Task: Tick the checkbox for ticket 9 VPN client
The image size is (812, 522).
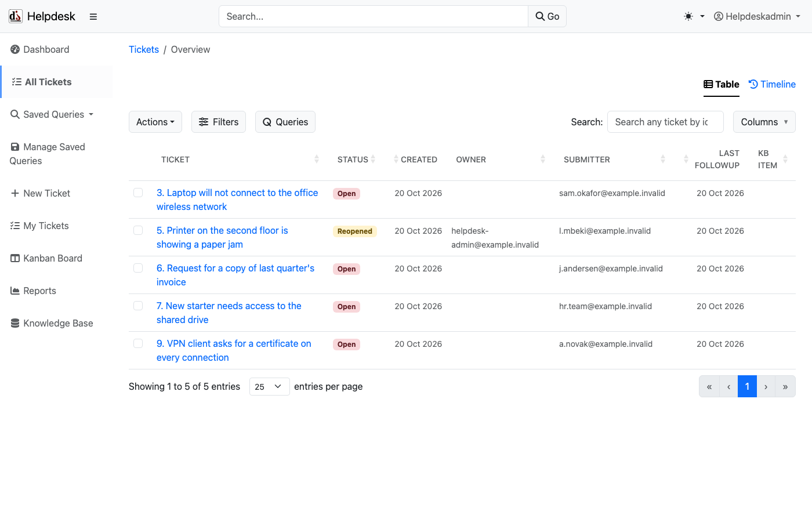Action: [138, 343]
